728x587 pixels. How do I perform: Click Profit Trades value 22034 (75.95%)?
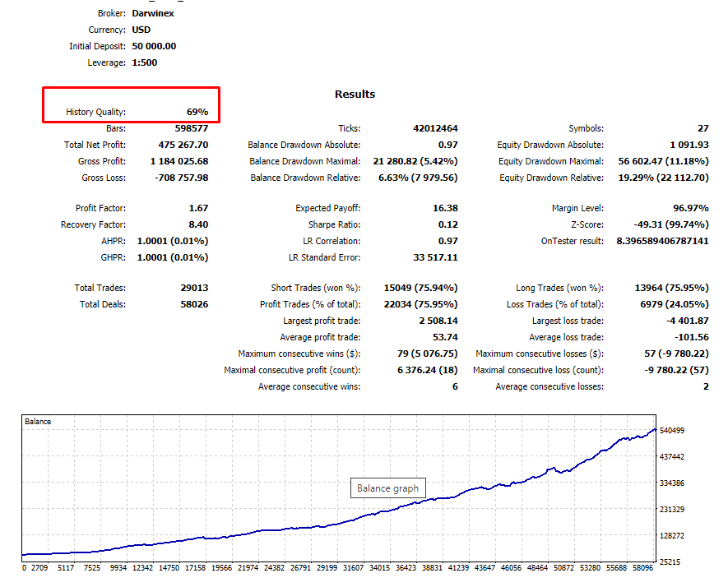coord(420,304)
